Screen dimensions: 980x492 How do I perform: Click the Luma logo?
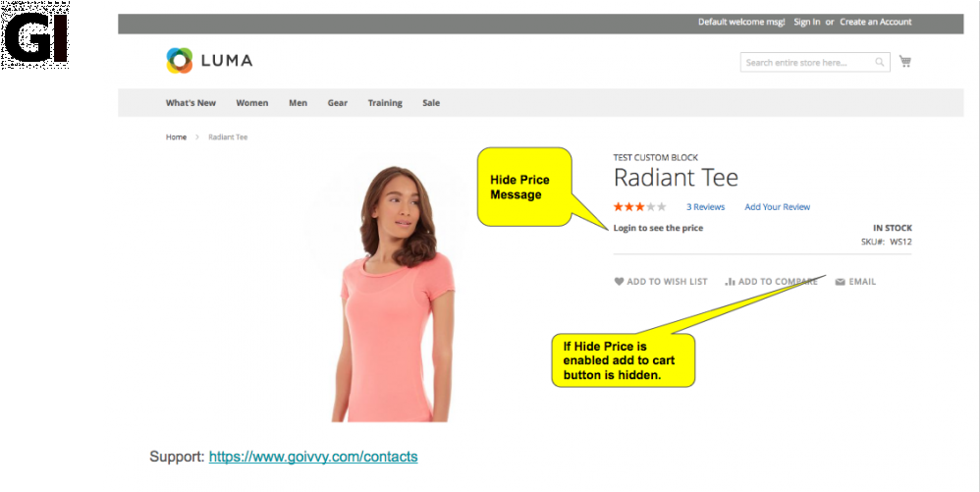[x=209, y=61]
